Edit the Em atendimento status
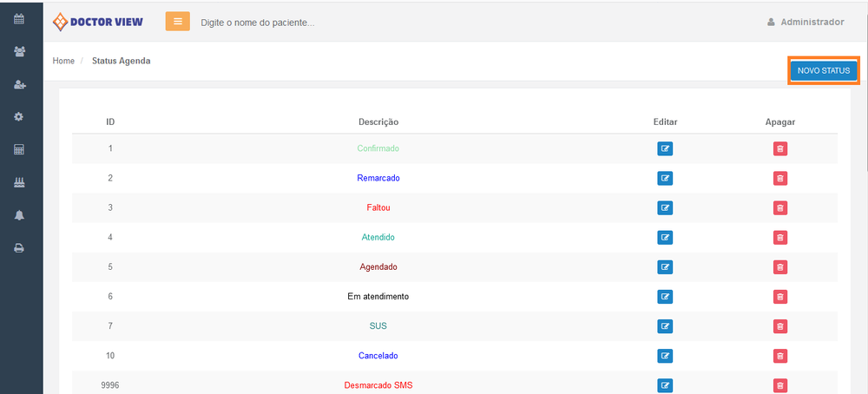The width and height of the screenshot is (868, 394). tap(665, 297)
